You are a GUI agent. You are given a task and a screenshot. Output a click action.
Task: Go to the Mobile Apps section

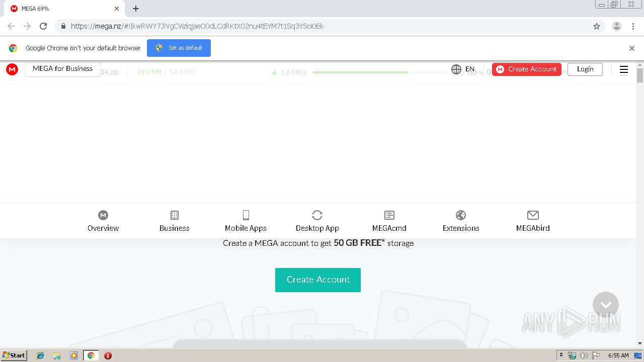246,221
